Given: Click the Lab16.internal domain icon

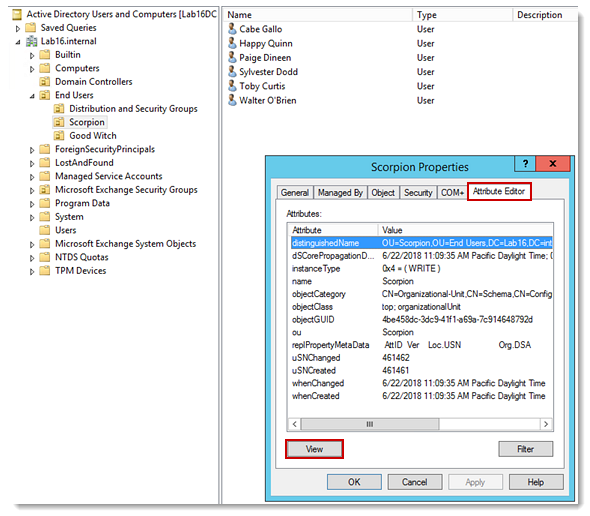Looking at the screenshot, I should pyautogui.click(x=32, y=41).
